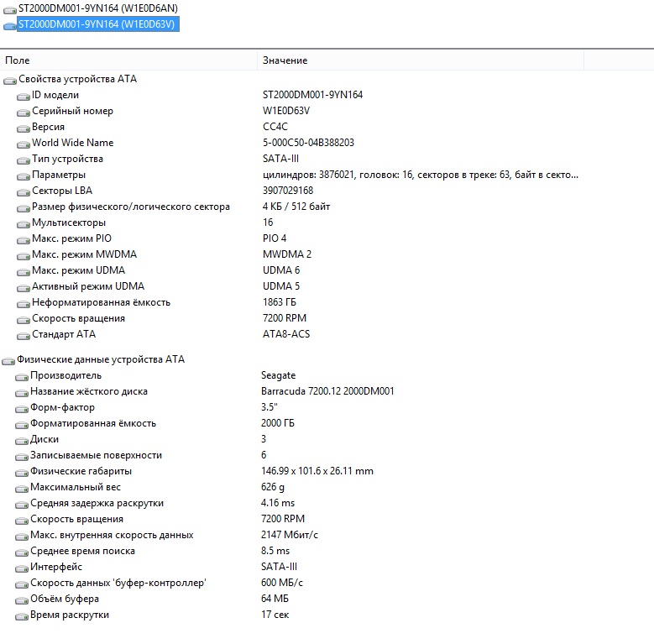Select dimensions value 146.99 x 101.6 x 26.11 mm
This screenshot has height=644, width=654.
317,471
